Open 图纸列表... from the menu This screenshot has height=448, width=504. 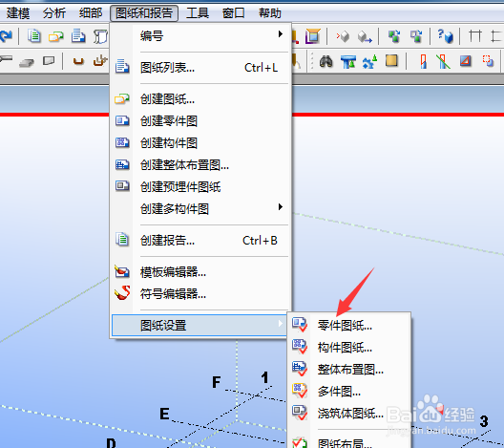pos(200,68)
